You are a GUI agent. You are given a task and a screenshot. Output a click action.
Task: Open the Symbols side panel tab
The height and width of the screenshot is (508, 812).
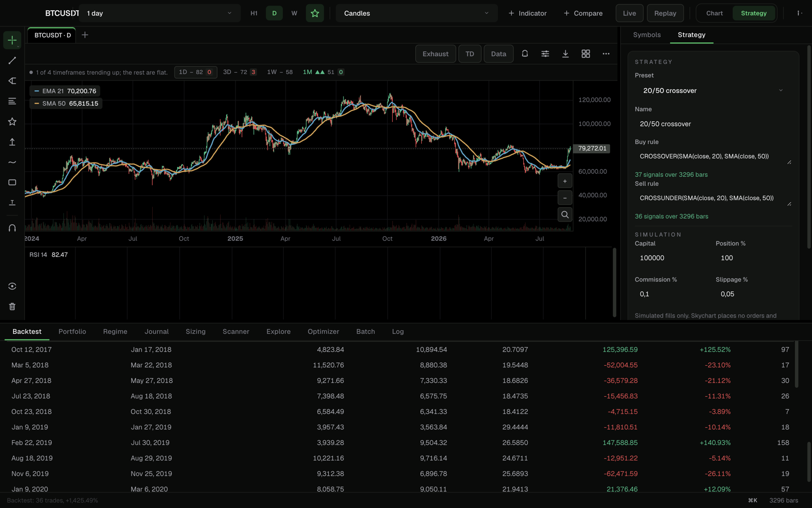pyautogui.click(x=647, y=35)
